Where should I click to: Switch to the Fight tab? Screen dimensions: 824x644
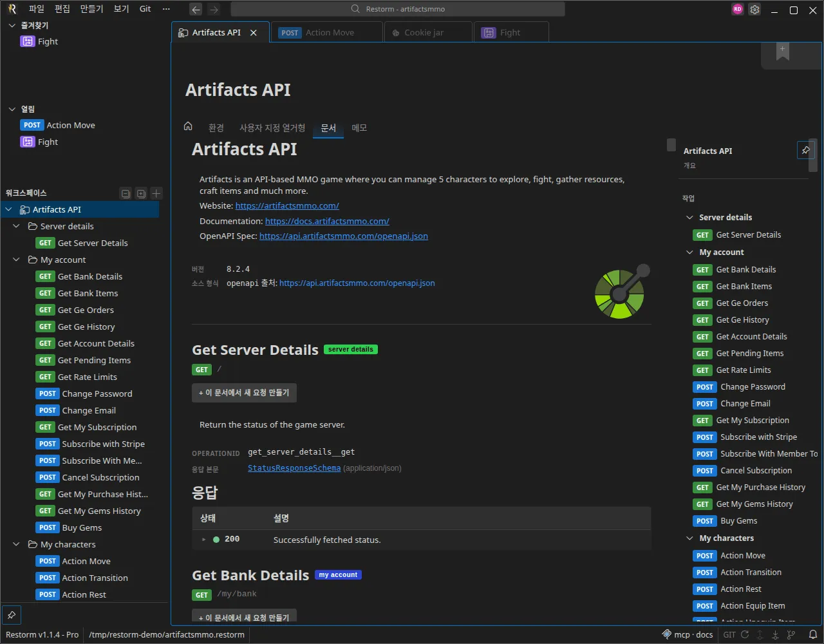[x=511, y=32]
